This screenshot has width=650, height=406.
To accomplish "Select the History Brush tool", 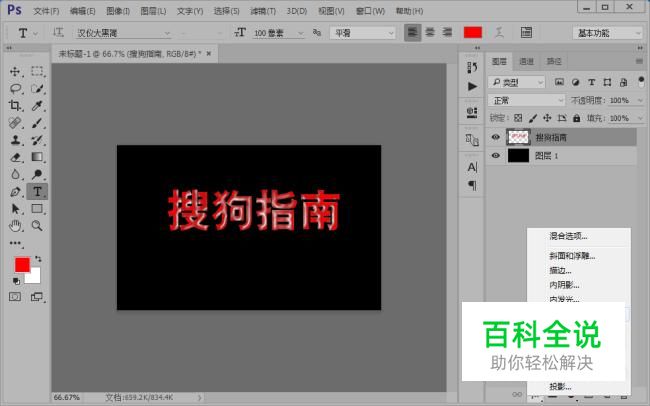I will (37, 140).
